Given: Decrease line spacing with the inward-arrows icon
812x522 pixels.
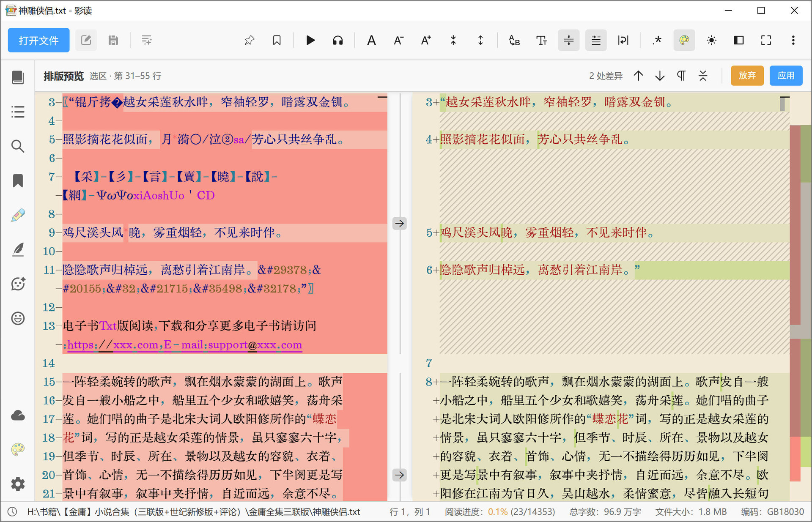Looking at the screenshot, I should 453,41.
